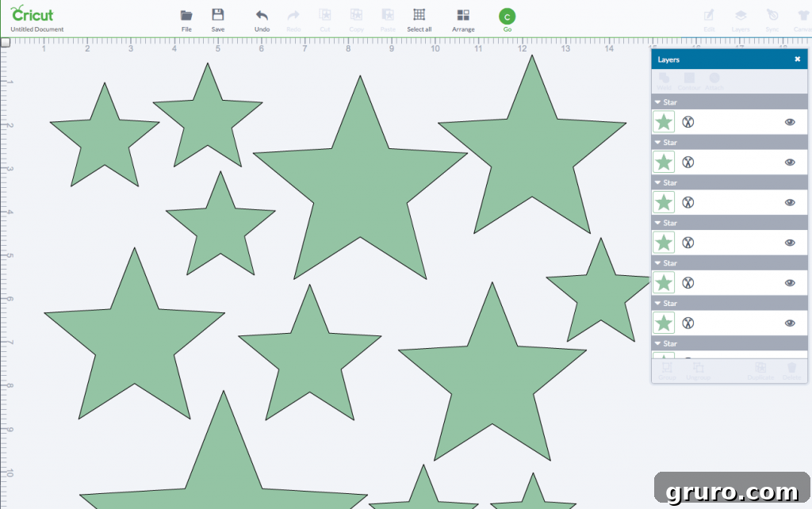
Task: Click the third Star layer's cut-type scissors icon
Action: click(688, 202)
